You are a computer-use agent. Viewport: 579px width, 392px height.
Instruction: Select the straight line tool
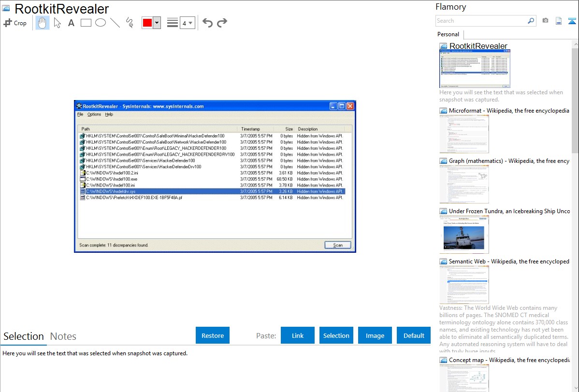pos(115,23)
